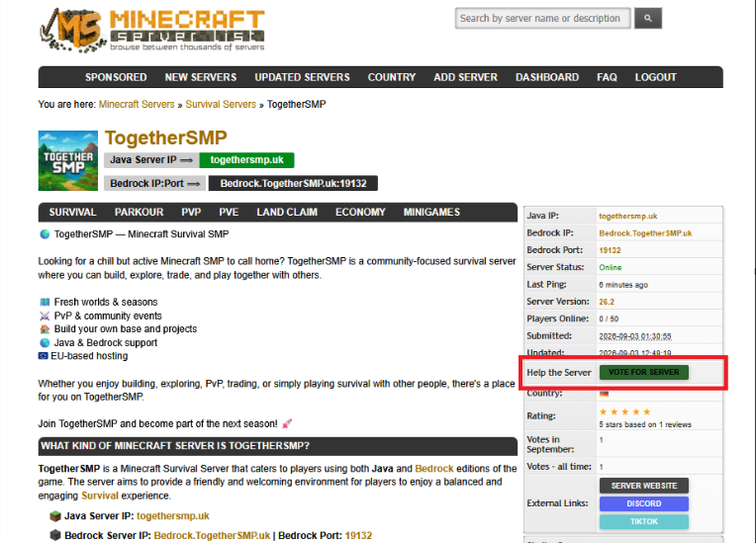756x543 pixels.
Task: Click the 19132 port link in the bullet
Action: pyautogui.click(x=358, y=536)
